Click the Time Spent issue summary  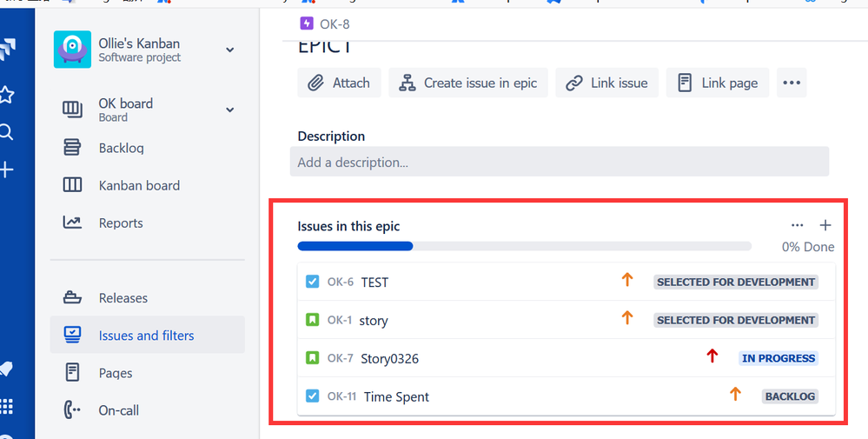[x=396, y=397]
